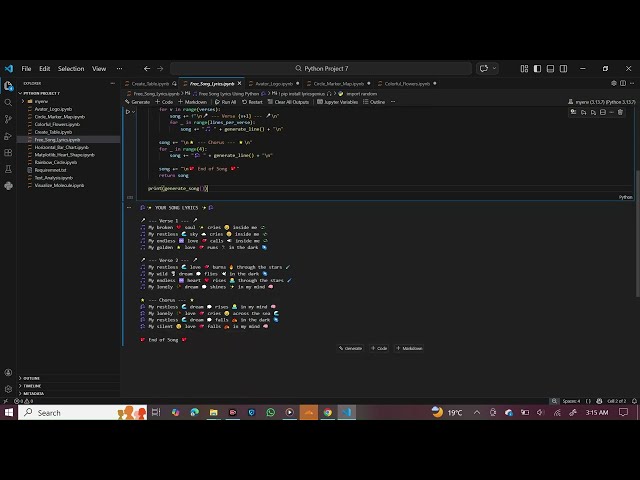Viewport: 640px width, 480px height.
Task: Click Run All in notebook toolbar
Action: [x=226, y=102]
